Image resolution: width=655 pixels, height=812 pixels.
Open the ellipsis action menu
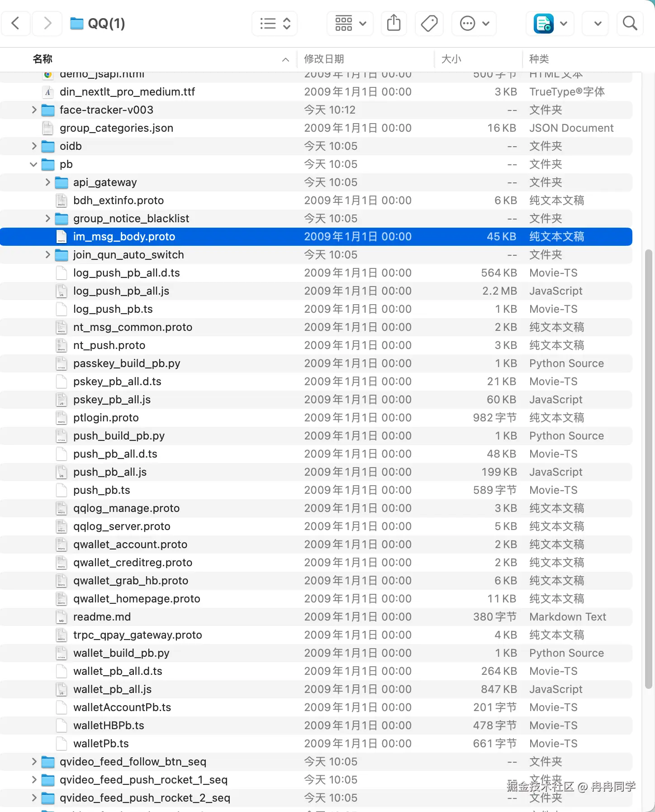coord(474,24)
